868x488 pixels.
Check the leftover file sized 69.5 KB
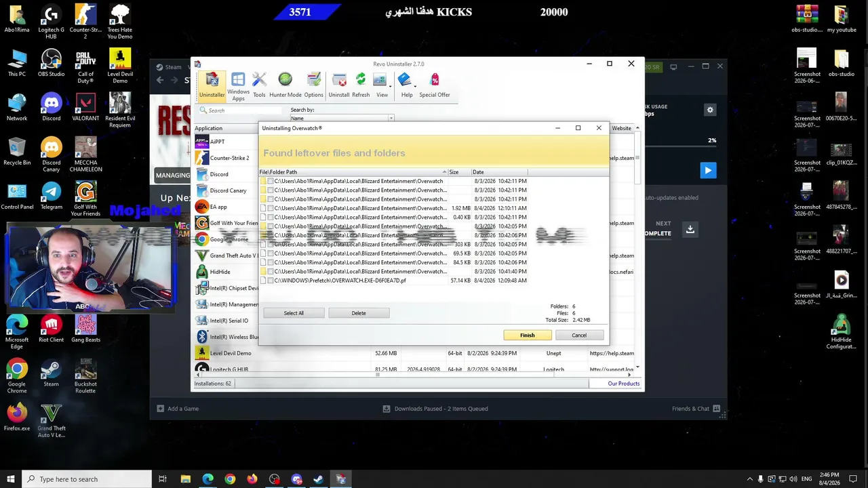coord(271,253)
